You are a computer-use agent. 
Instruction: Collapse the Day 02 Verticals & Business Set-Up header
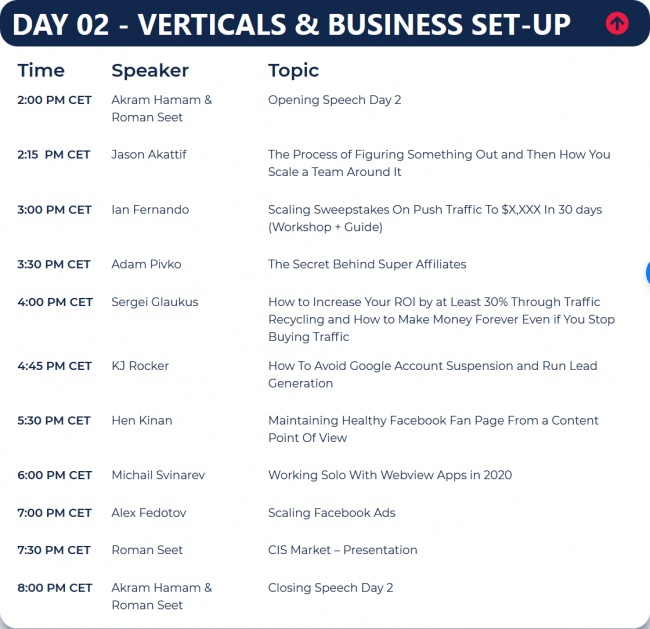pos(325,23)
